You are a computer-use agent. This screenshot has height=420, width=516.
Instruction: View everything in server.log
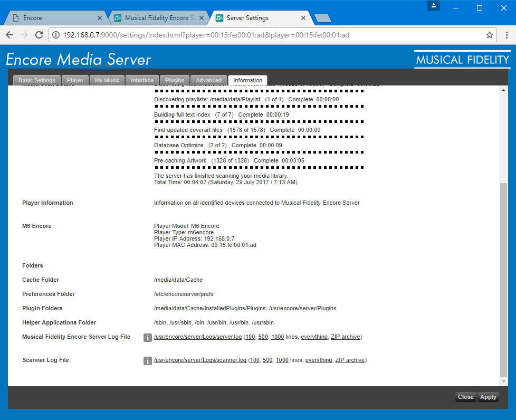coord(314,337)
